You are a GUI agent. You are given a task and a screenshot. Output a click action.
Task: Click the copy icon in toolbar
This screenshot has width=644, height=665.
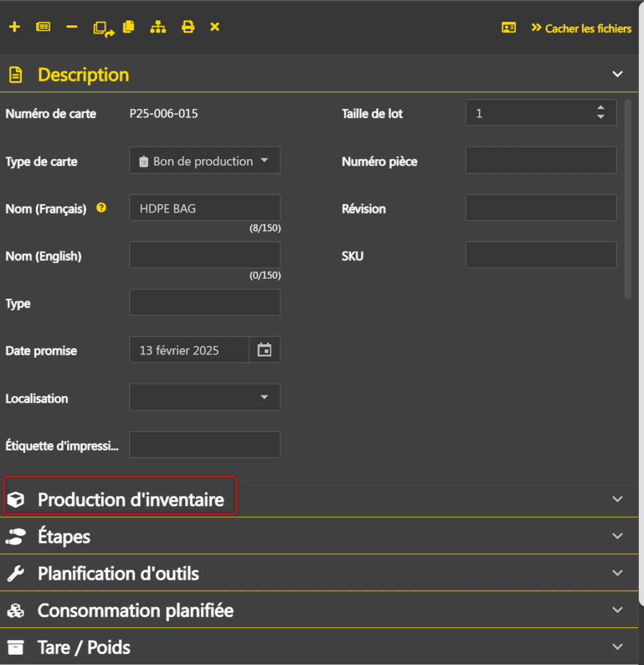click(x=129, y=27)
